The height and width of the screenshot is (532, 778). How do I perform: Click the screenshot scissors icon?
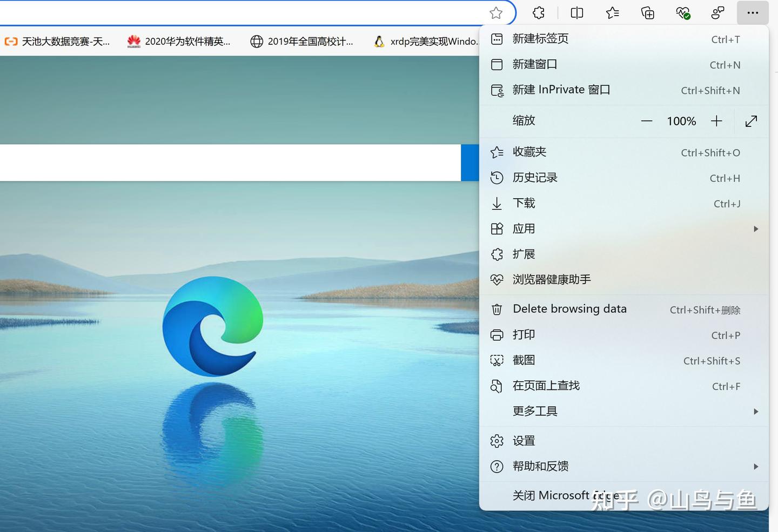[497, 360]
